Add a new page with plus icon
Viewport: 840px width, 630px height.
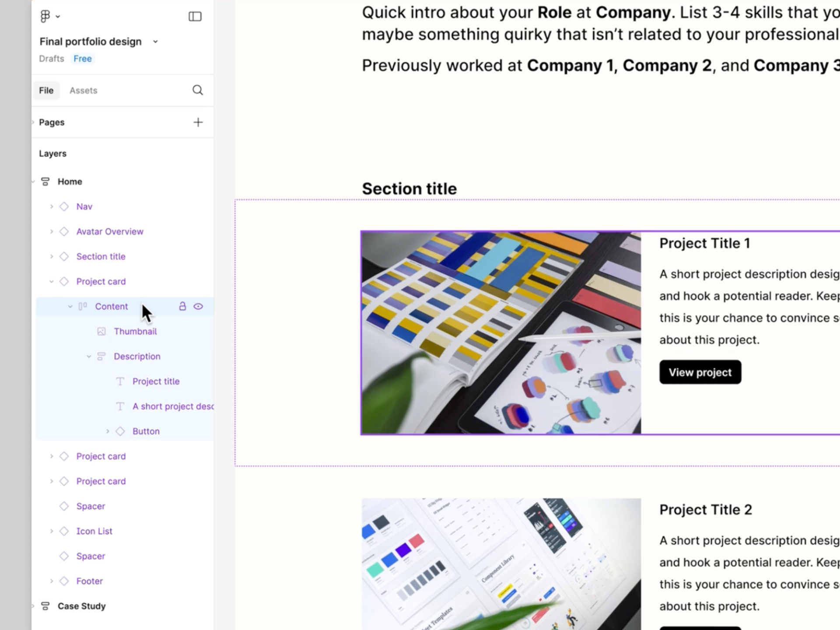click(x=198, y=122)
